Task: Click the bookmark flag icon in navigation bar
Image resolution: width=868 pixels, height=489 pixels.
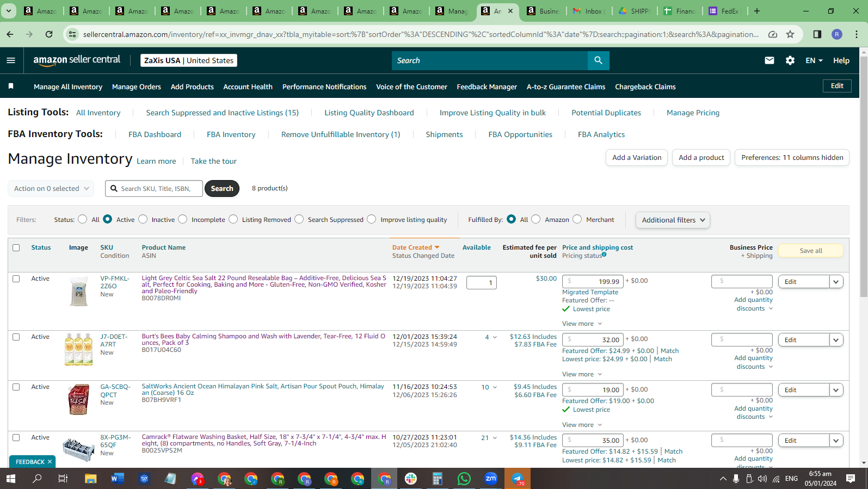Action: (x=11, y=86)
